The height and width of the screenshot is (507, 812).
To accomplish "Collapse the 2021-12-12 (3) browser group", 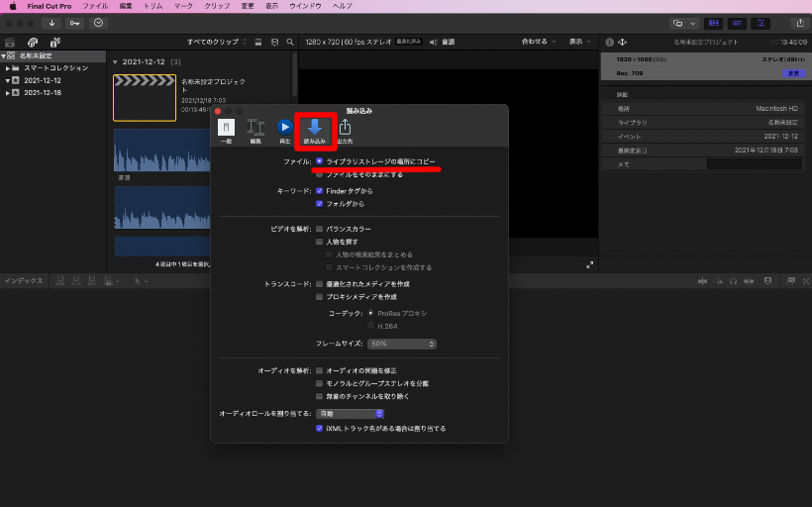I will 115,62.
